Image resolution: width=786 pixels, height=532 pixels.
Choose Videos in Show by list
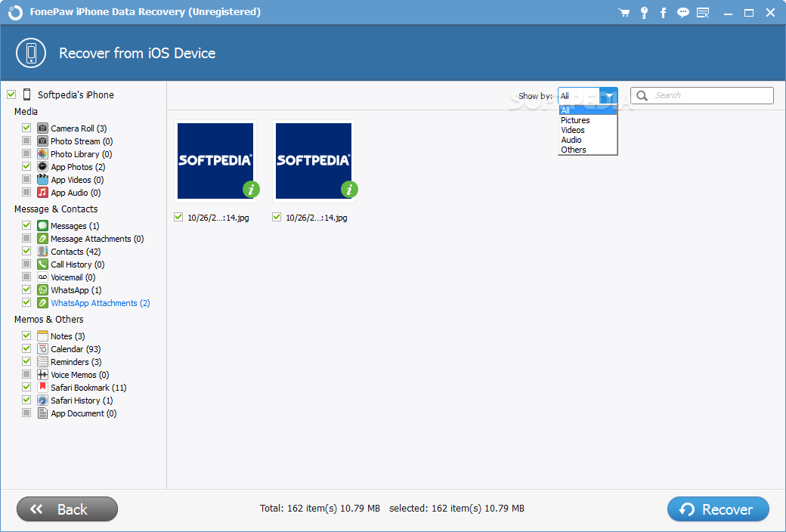tap(587, 130)
